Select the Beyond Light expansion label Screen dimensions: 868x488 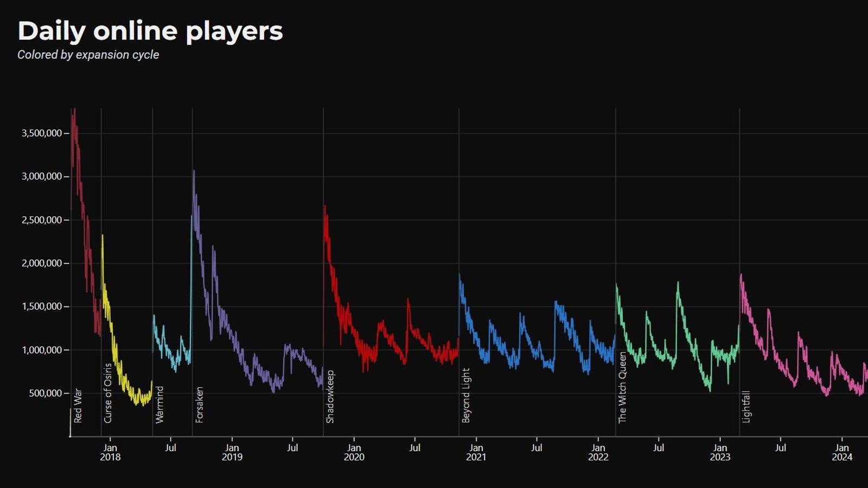pyautogui.click(x=466, y=395)
